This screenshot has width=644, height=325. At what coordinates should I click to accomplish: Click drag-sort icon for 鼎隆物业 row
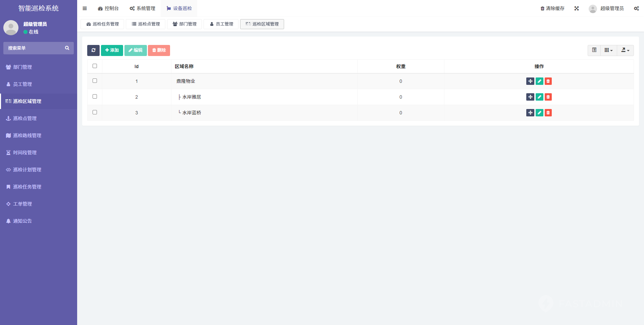pyautogui.click(x=530, y=81)
